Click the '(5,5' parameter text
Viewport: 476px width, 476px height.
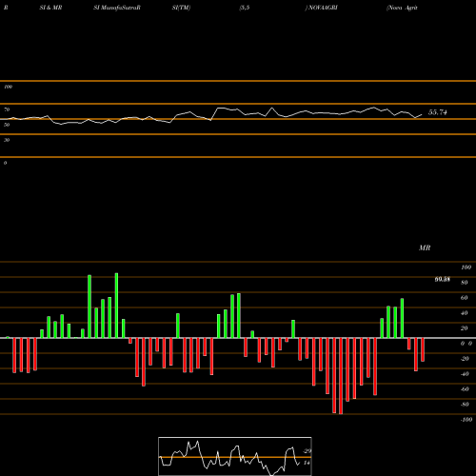[x=245, y=8]
